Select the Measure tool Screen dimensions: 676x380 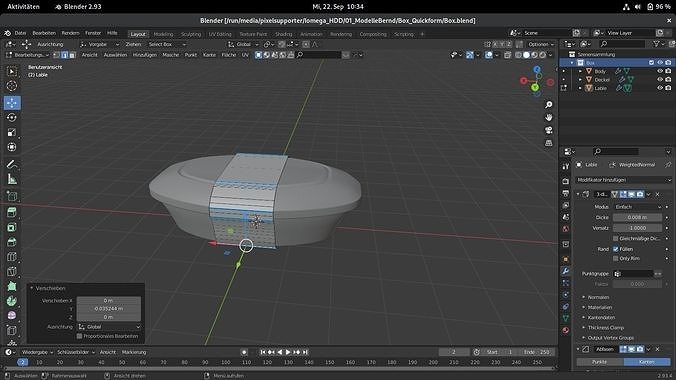pos(12,179)
